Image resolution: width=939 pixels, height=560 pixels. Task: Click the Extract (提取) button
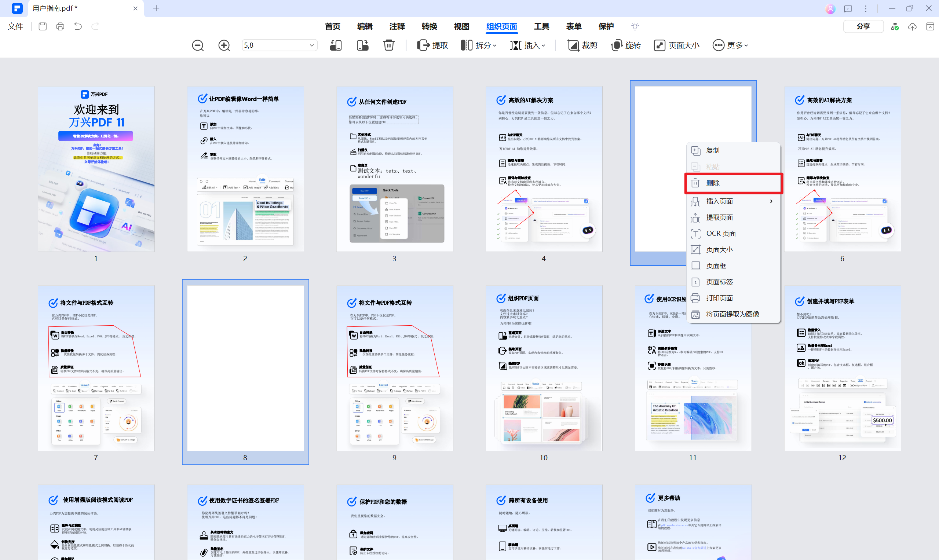[432, 45]
